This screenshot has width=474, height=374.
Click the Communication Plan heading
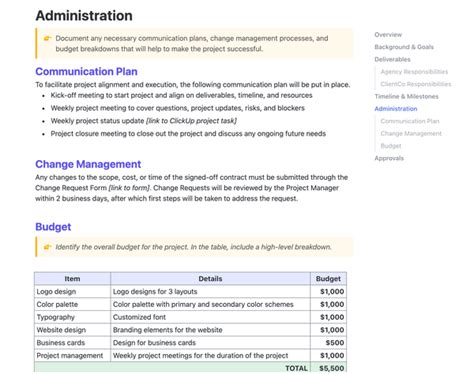[86, 71]
